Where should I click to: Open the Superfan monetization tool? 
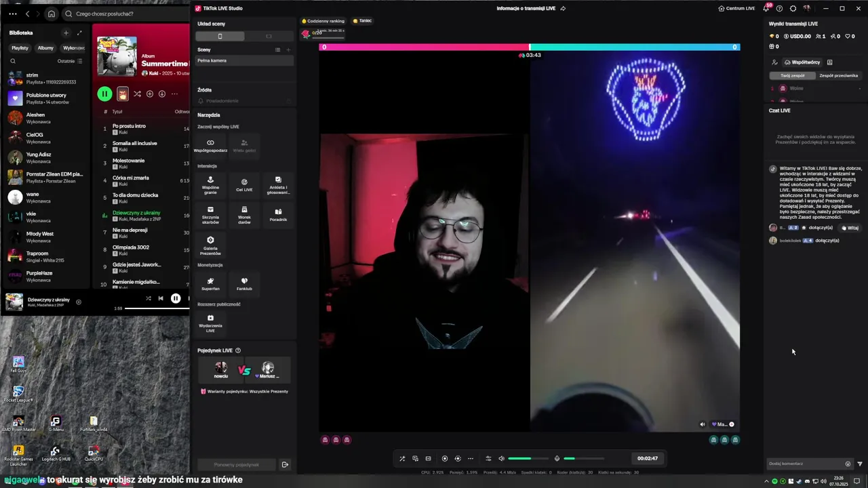[210, 284]
